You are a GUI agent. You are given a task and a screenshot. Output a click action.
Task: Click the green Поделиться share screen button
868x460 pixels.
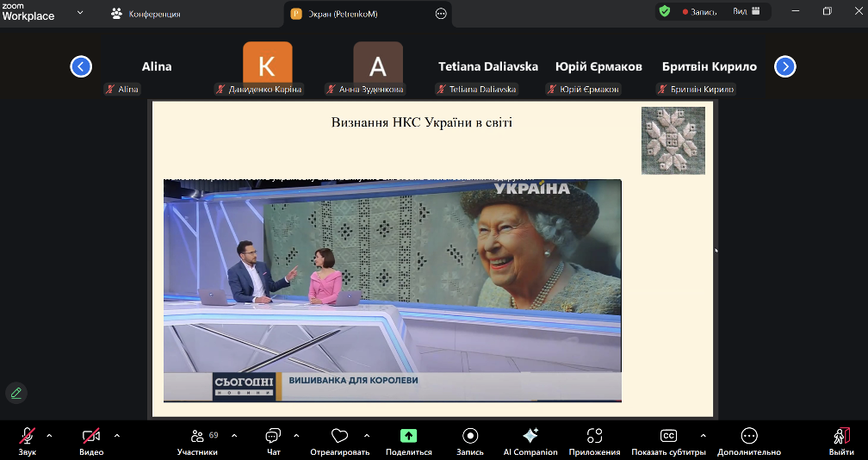point(409,437)
